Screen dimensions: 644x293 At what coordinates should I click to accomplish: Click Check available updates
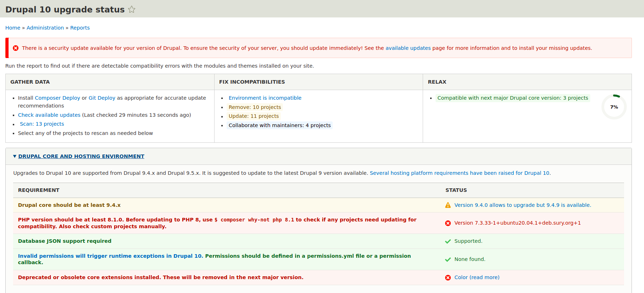49,115
